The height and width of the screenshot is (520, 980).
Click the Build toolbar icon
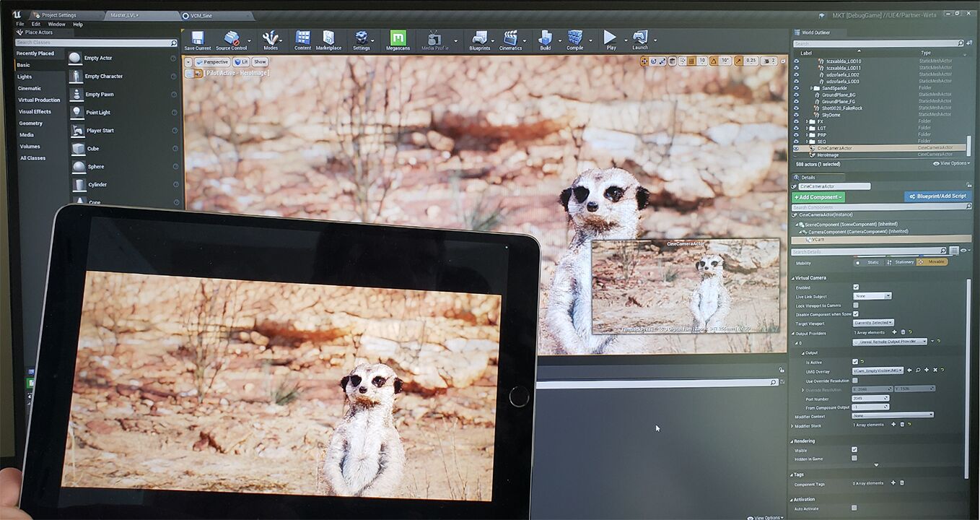coord(546,39)
